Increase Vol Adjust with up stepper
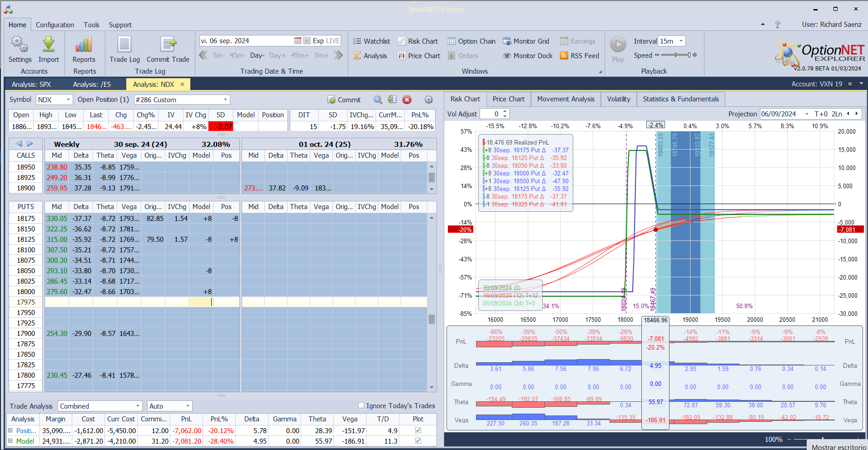The image size is (868, 450). 505,111
